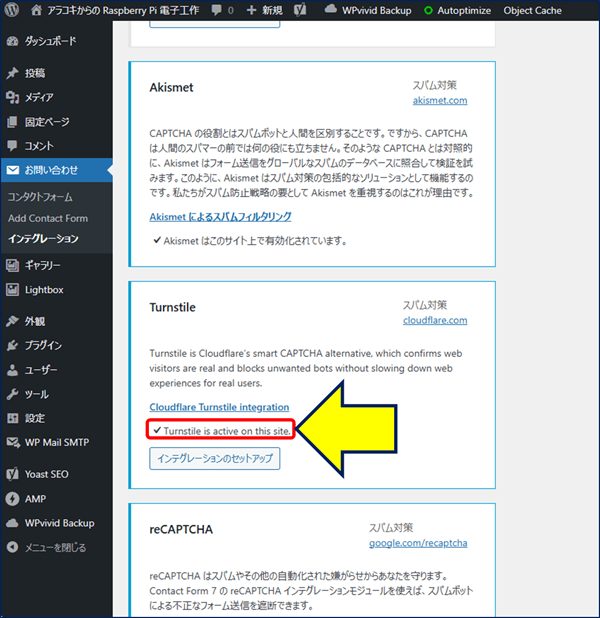This screenshot has height=618, width=600.
Task: Select the Add Contact Form submenu item
Action: click(48, 218)
